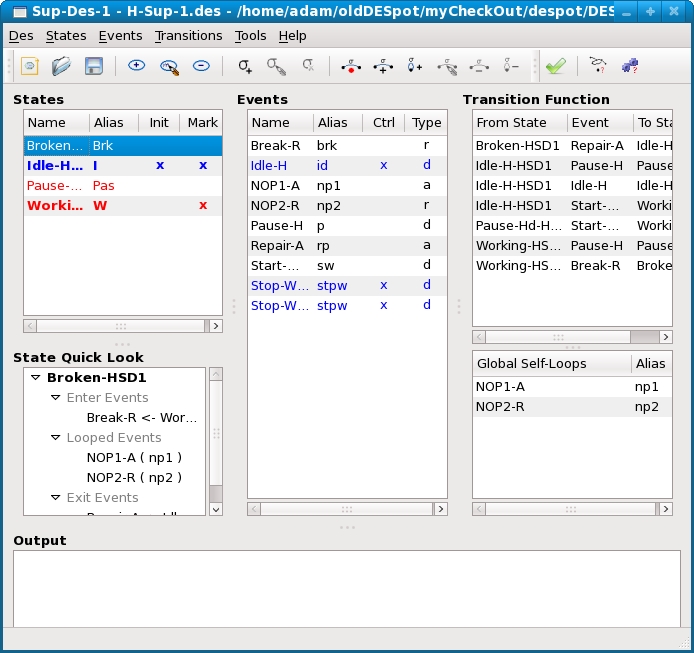This screenshot has width=694, height=653.
Task: Click the New DES toolbar icon
Action: point(30,66)
